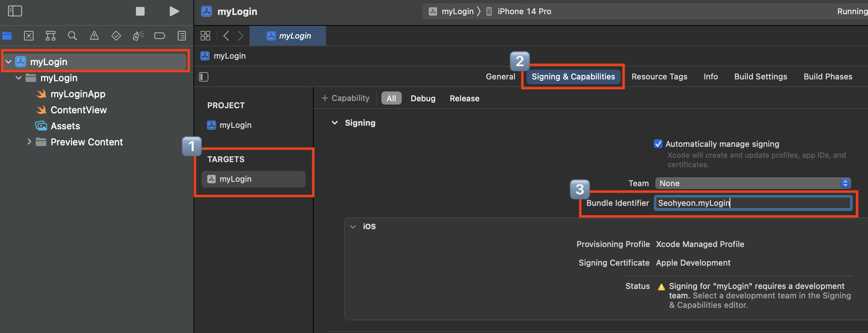The height and width of the screenshot is (333, 868).
Task: Select the Preview Content folder
Action: click(x=87, y=142)
